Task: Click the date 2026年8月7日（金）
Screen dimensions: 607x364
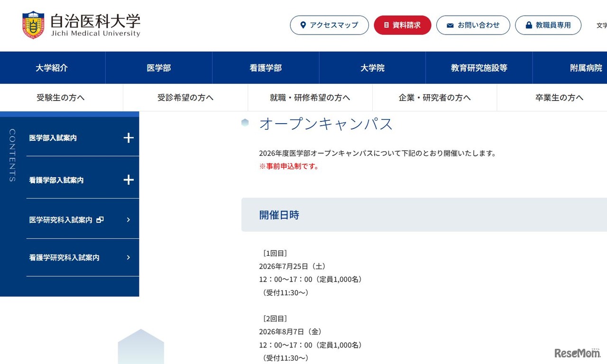Action: 291,332
